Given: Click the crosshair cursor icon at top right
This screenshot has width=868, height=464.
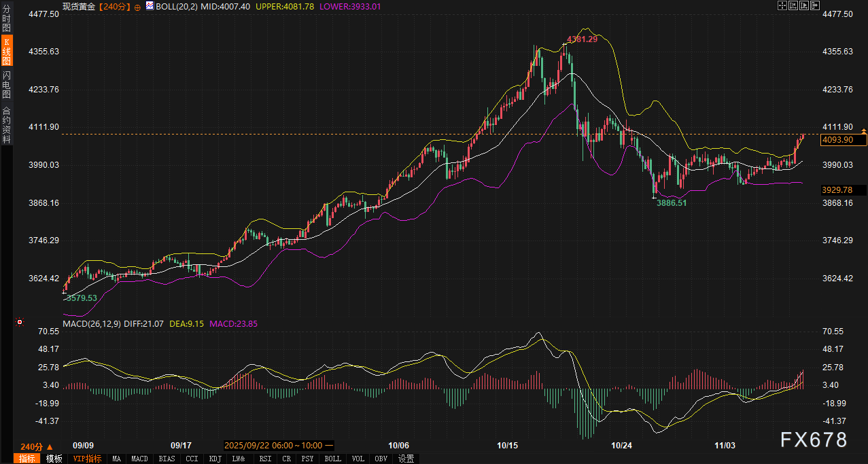Looking at the screenshot, I should 782,5.
